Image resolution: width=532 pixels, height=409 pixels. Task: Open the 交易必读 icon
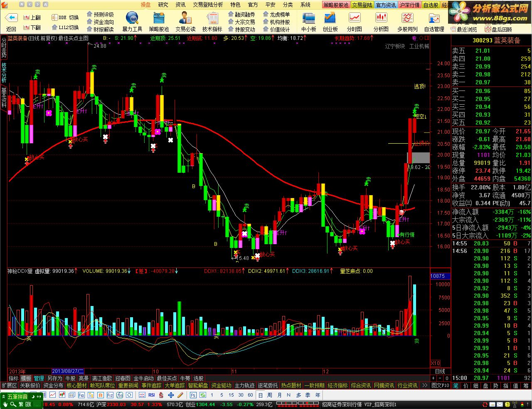pos(185,18)
